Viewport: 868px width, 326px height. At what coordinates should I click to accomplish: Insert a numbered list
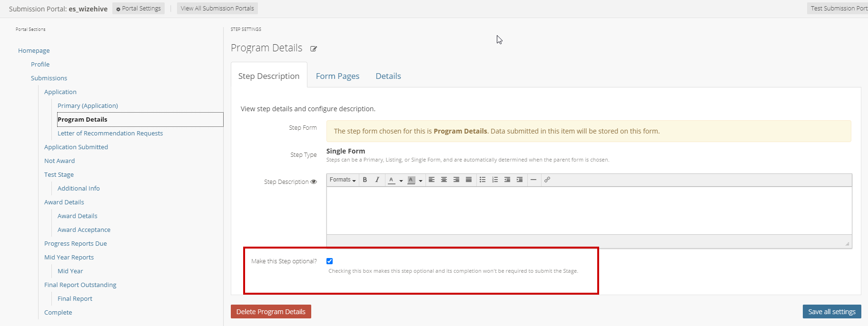click(495, 180)
